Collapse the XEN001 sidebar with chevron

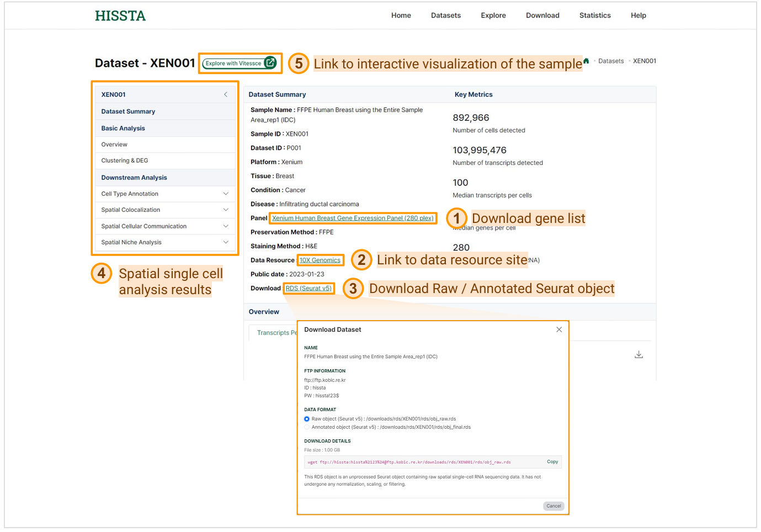tap(226, 94)
